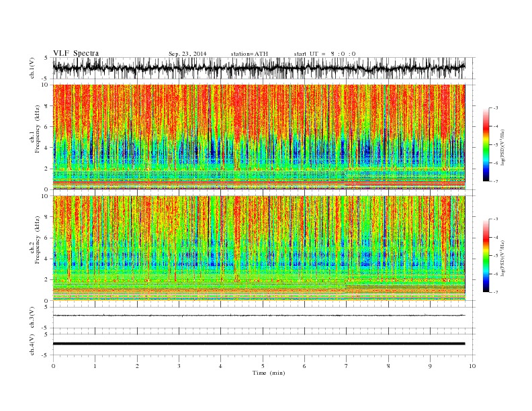Click the "ch.1(V)" axis label

point(32,68)
